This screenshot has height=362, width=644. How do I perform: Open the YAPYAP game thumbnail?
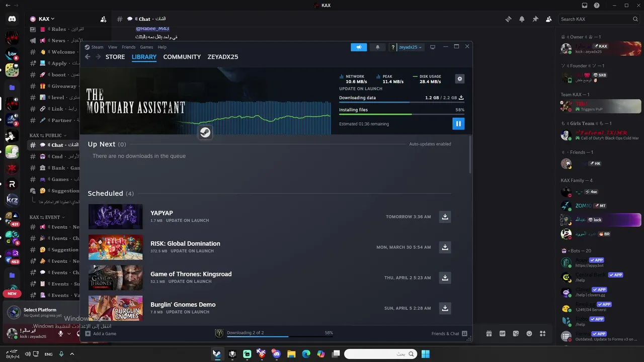point(116,217)
